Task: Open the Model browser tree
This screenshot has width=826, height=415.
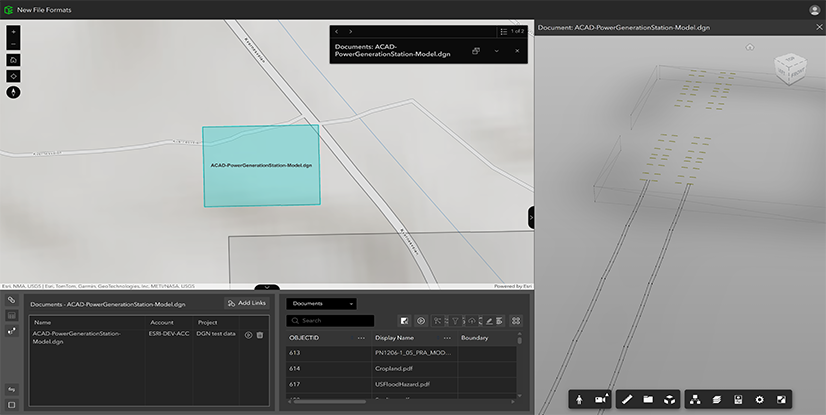Action: [x=695, y=400]
